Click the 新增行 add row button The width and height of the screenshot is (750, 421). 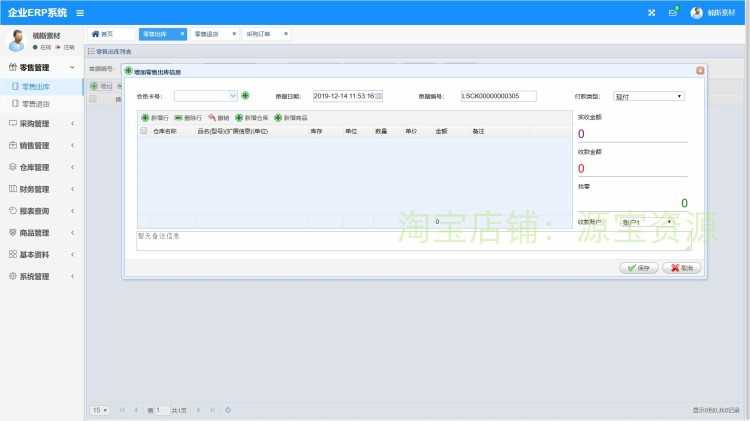coord(155,118)
